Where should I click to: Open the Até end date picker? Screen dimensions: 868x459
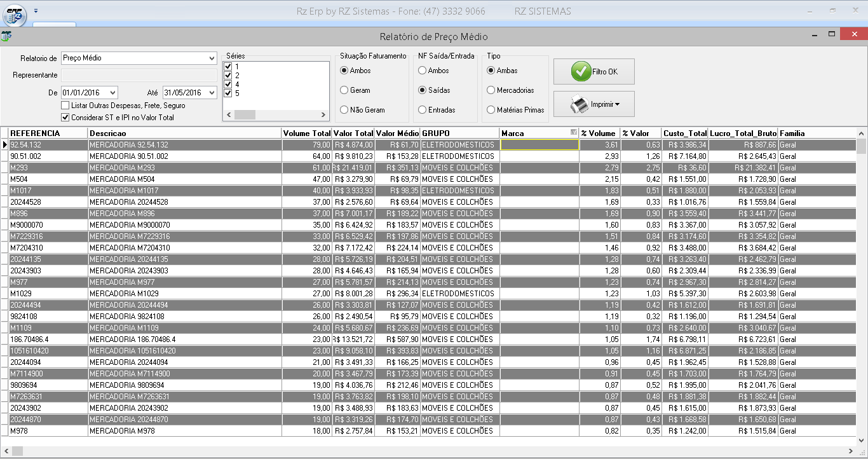point(212,93)
